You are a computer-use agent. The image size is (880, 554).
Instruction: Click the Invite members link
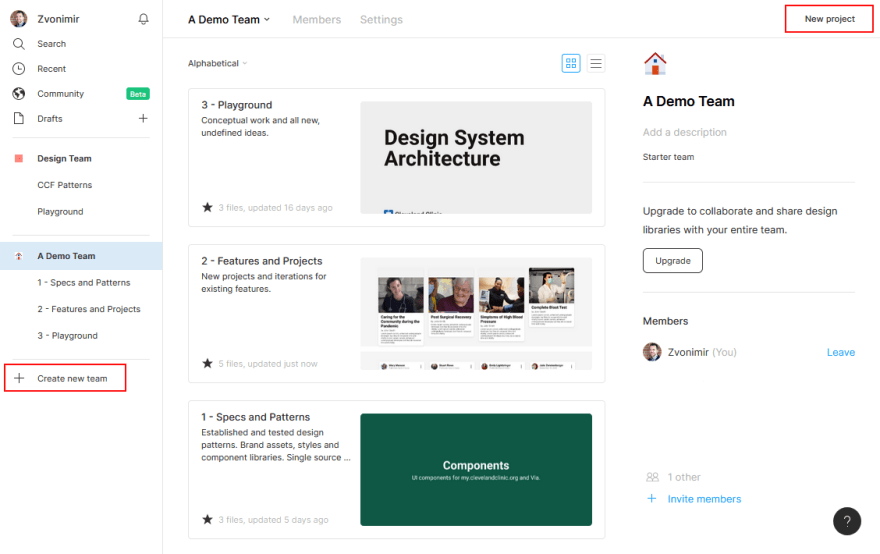pos(704,499)
